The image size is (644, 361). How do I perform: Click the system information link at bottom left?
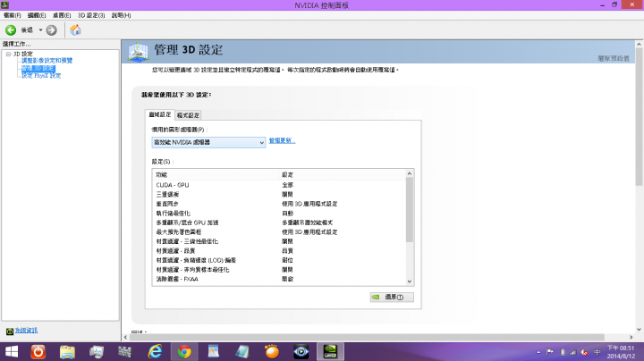[26, 331]
